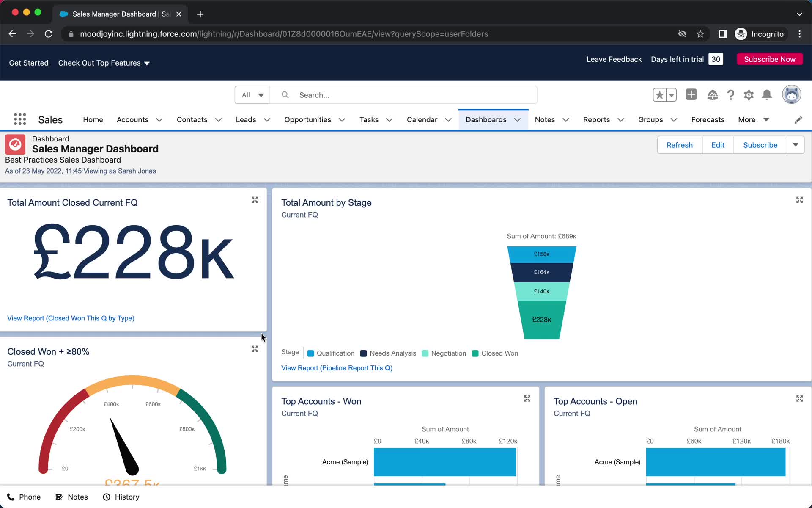This screenshot has width=812, height=508.
Task: Click the Subscribe dashboard icon
Action: pyautogui.click(x=760, y=144)
